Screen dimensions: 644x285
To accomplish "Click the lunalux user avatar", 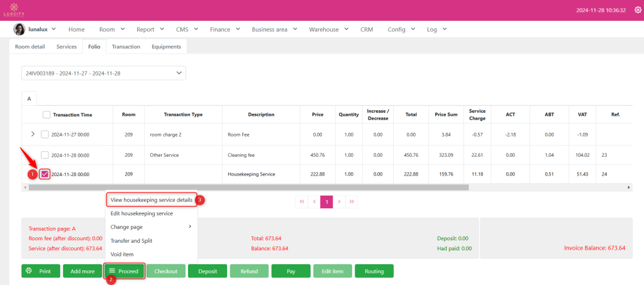I will pyautogui.click(x=19, y=30).
